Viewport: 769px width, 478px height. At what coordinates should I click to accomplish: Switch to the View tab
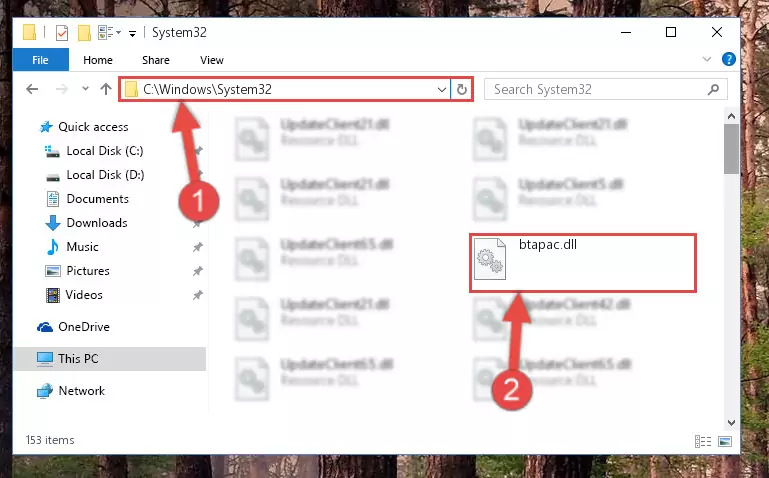point(212,60)
